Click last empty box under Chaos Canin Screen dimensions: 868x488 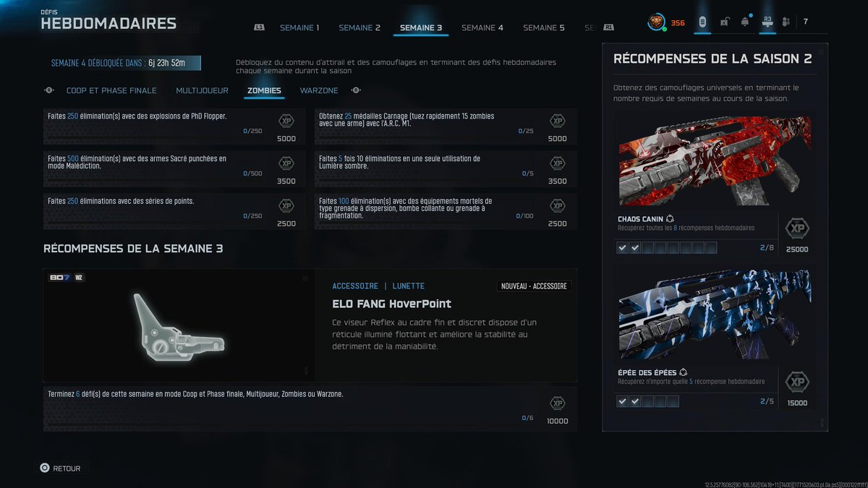(x=711, y=248)
